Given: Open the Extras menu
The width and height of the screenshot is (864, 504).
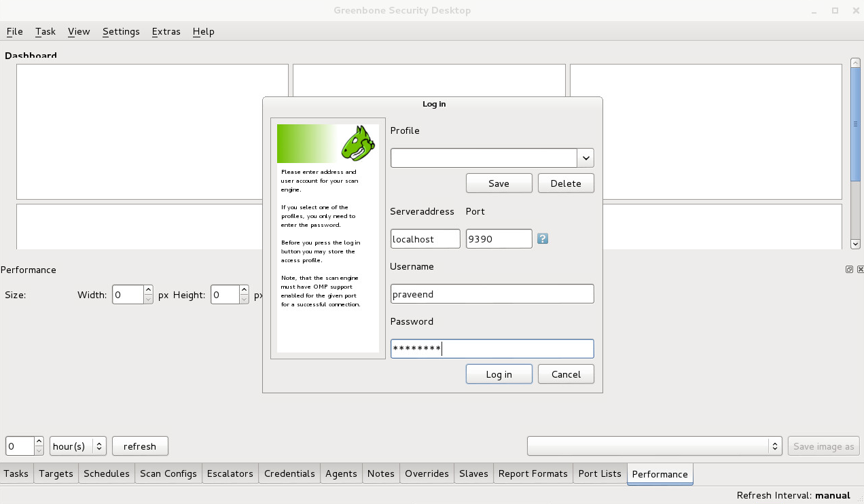Looking at the screenshot, I should click(x=166, y=31).
